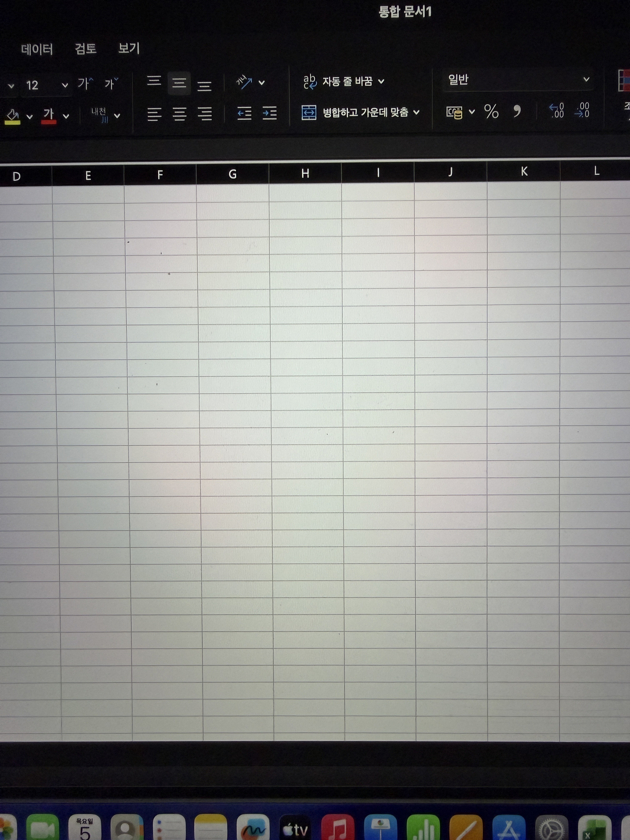630x840 pixels.
Task: Open the currency format dropdown arrow
Action: [472, 112]
